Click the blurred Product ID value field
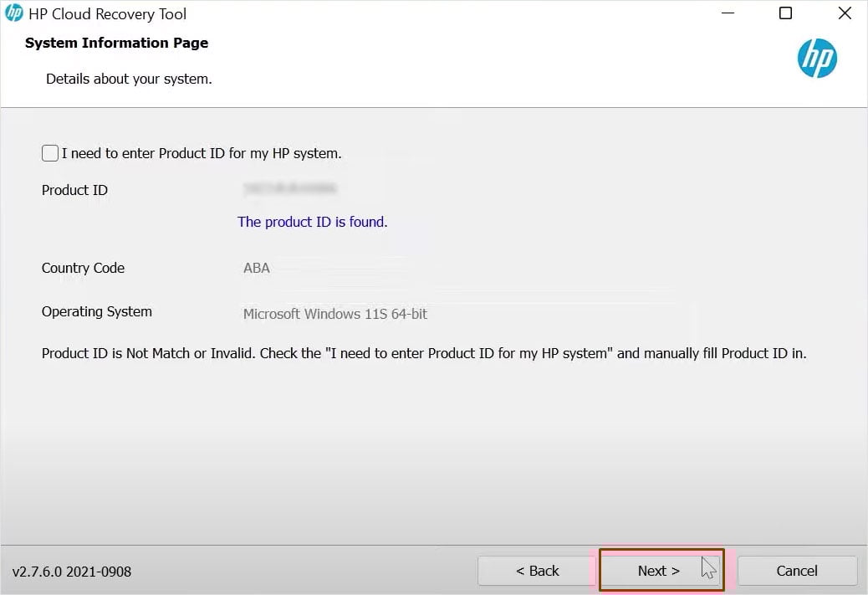This screenshot has width=868, height=595. 290,190
